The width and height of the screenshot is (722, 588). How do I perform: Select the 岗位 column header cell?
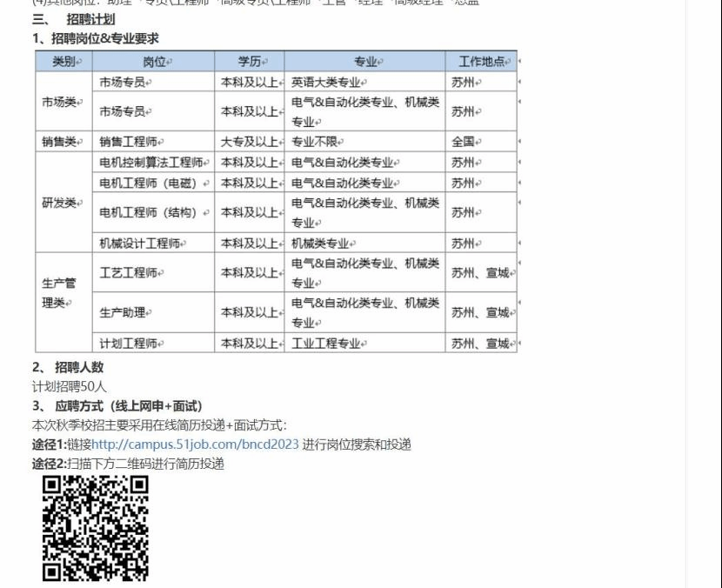[154, 62]
